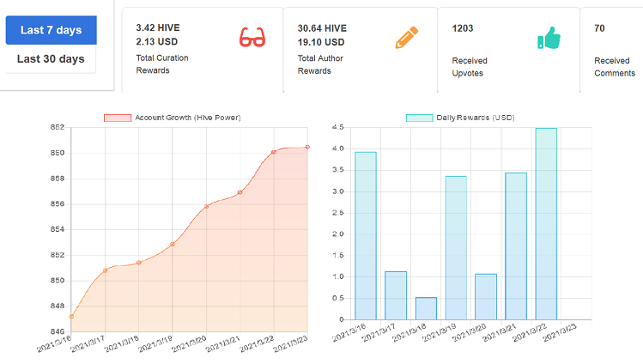Click the Total Author Rewards label
Image resolution: width=643 pixels, height=364 pixels.
tap(321, 64)
